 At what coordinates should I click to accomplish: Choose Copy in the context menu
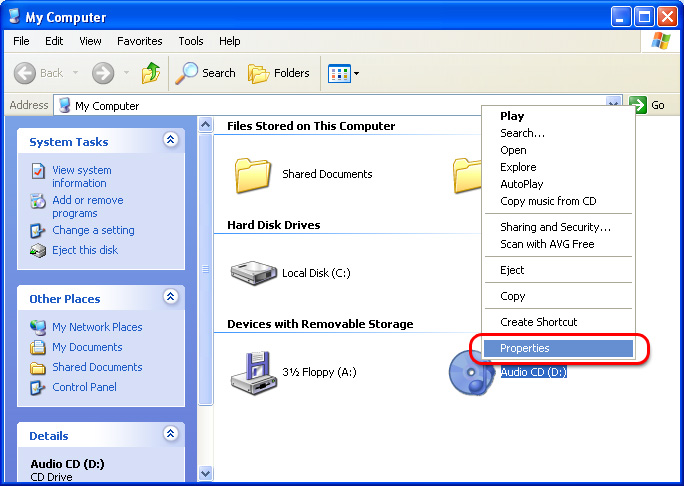click(x=558, y=296)
